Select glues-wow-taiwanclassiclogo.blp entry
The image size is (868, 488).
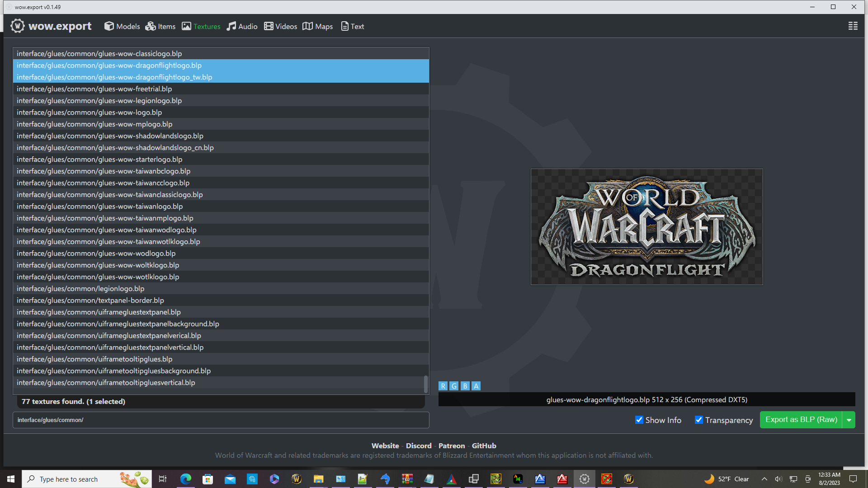click(221, 194)
